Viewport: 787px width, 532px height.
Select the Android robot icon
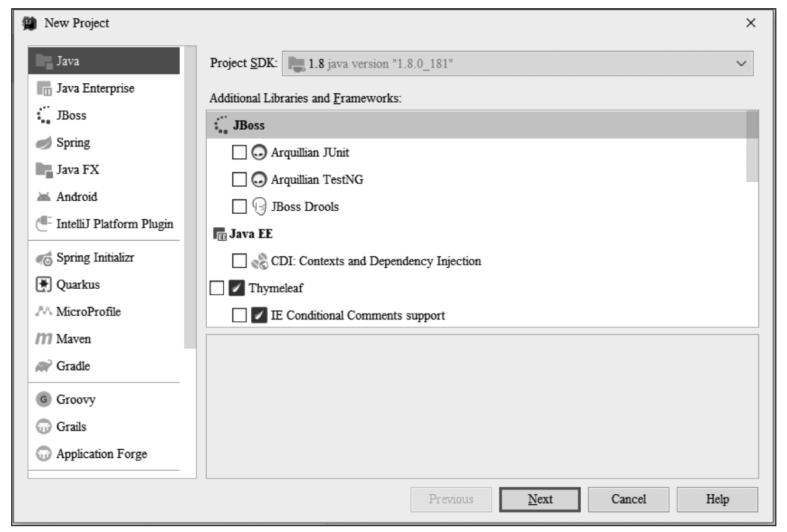[44, 197]
